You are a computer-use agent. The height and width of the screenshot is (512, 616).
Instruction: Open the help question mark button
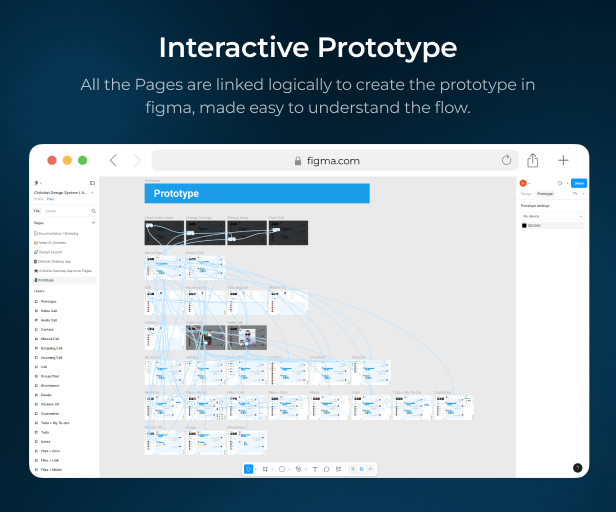pos(577,468)
